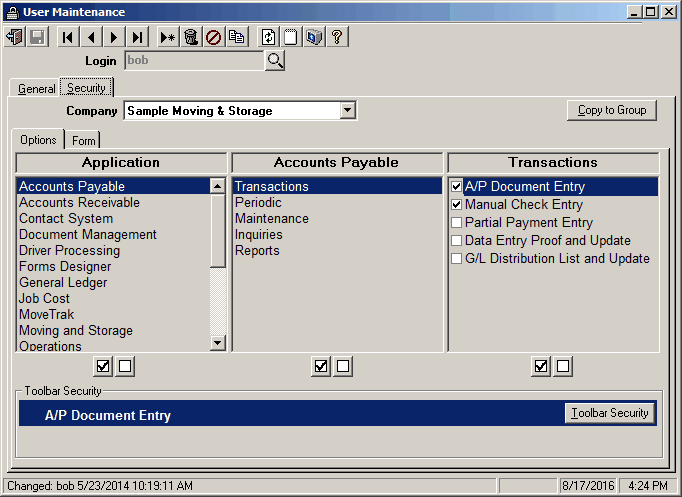Viewport: 682px width, 497px height.
Task: Click the refresh page toolbar icon
Action: tap(268, 37)
